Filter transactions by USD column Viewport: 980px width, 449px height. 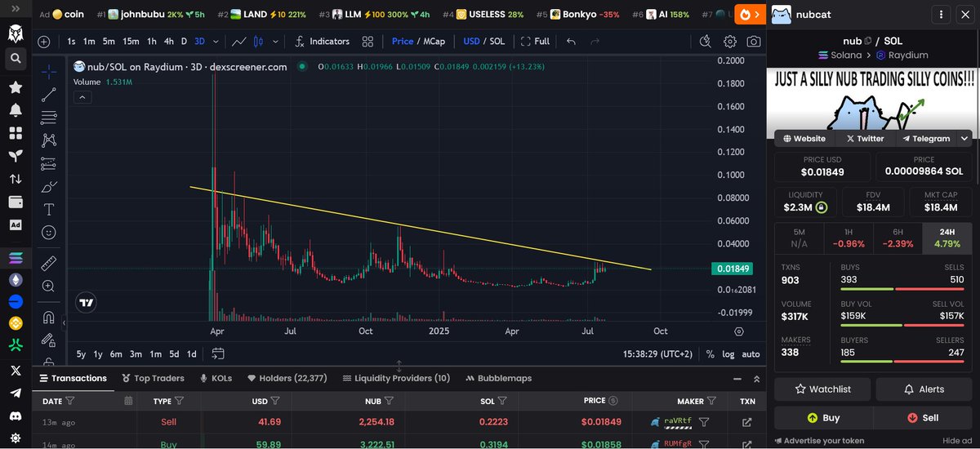tap(275, 401)
